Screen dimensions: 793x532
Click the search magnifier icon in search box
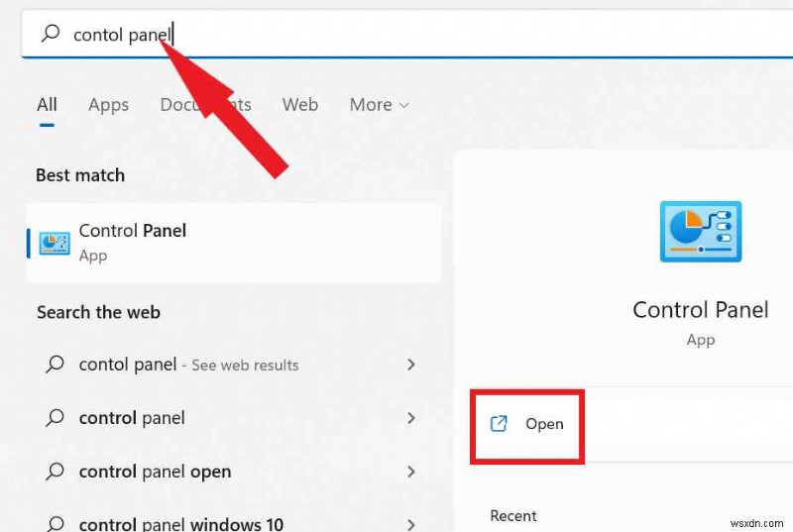click(x=51, y=34)
